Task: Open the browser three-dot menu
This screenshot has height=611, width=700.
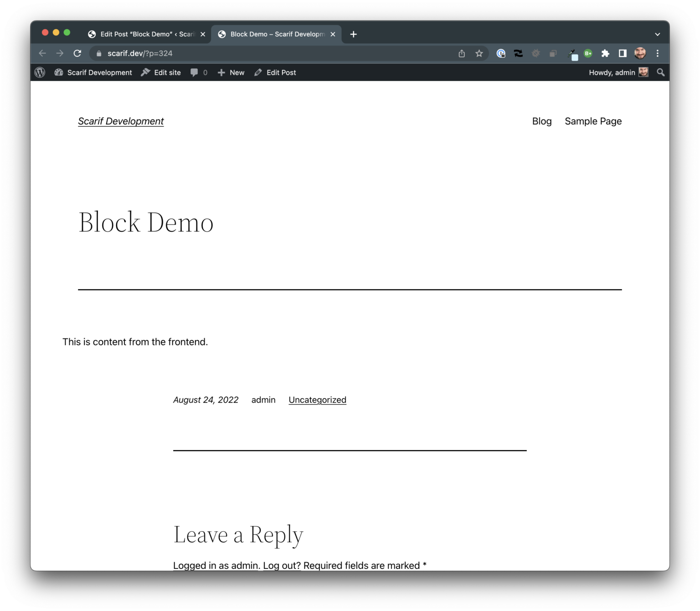Action: pos(658,53)
